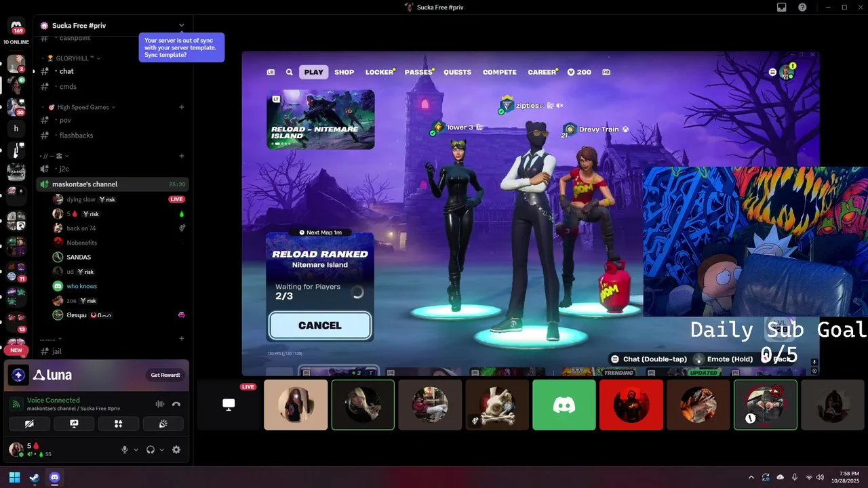This screenshot has width=868, height=488.
Task: Open Discord user settings gear
Action: tap(176, 449)
